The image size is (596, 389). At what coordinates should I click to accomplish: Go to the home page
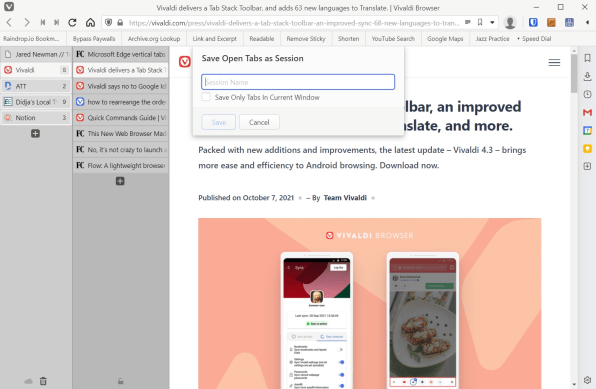coord(90,23)
